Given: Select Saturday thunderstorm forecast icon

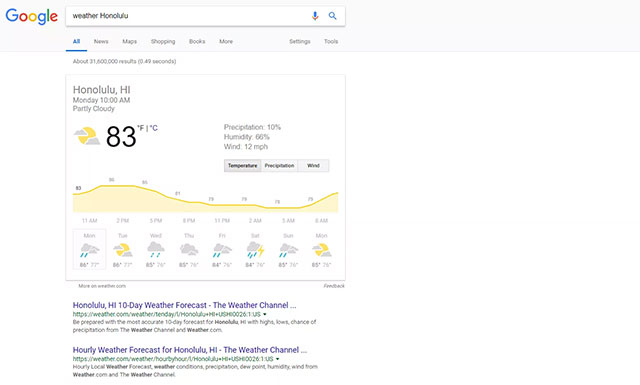Looking at the screenshot, I should pos(256,250).
